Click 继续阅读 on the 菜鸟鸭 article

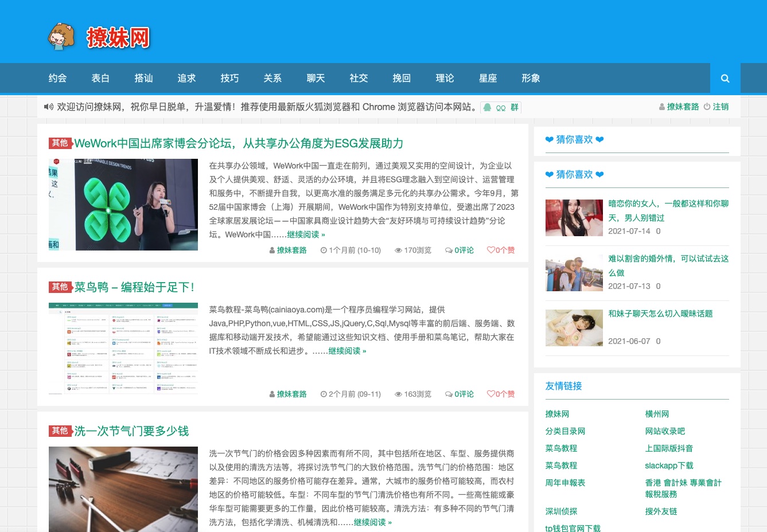(347, 351)
